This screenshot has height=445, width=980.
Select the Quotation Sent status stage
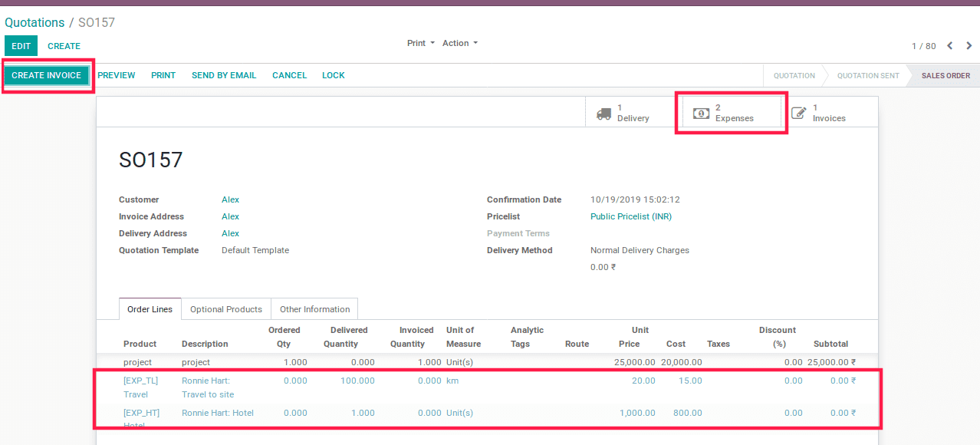[x=868, y=75]
